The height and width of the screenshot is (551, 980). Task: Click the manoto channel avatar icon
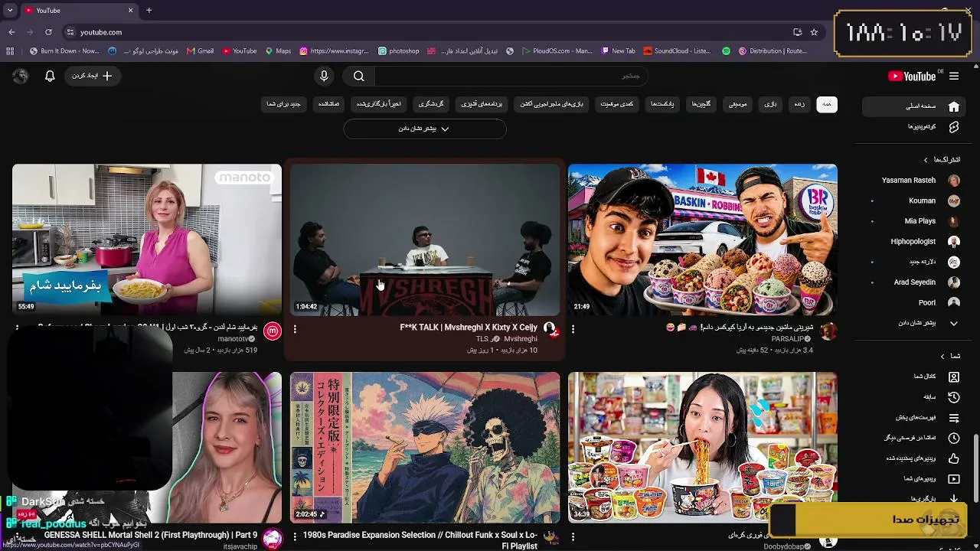272,331
